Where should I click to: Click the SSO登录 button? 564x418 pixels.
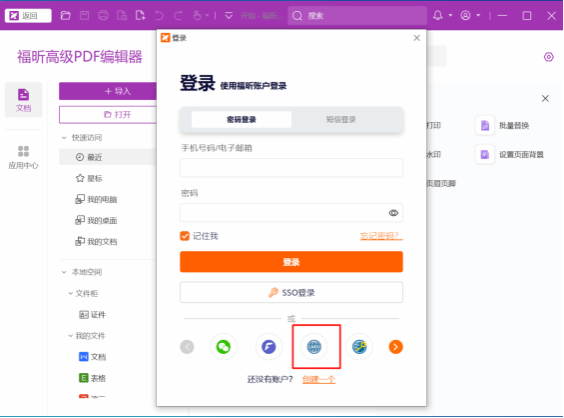click(x=291, y=292)
